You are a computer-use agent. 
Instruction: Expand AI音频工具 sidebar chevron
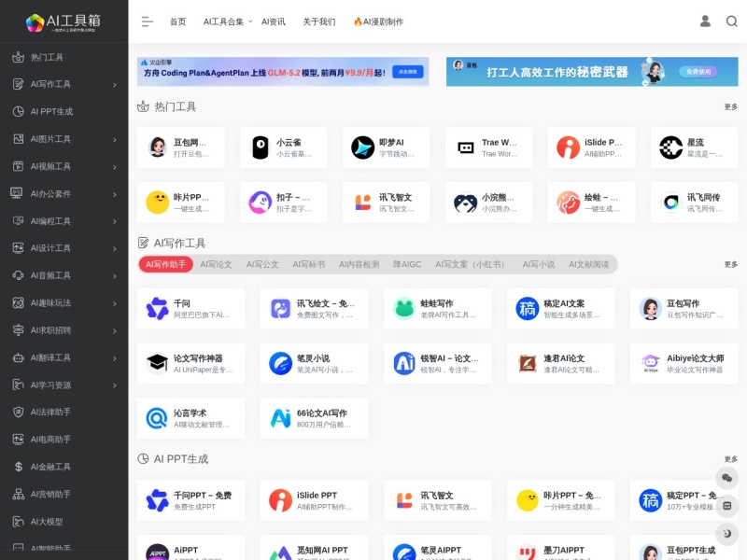(x=115, y=275)
